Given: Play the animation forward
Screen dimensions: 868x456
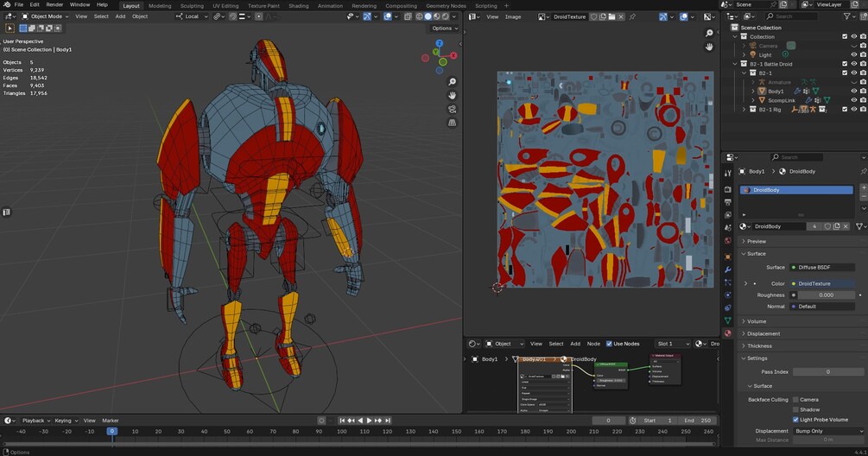Looking at the screenshot, I should [x=370, y=421].
